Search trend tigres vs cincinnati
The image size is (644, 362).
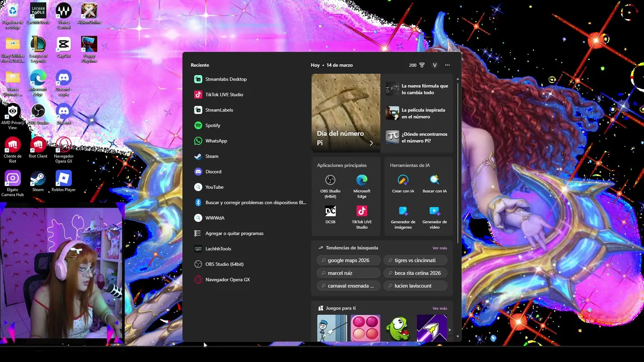415,260
